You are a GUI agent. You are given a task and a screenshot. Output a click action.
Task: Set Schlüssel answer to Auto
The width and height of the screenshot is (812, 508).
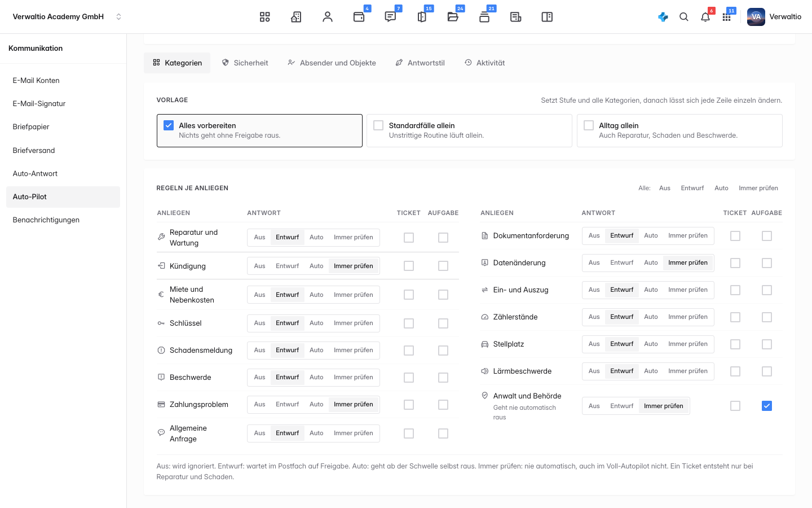pos(316,323)
